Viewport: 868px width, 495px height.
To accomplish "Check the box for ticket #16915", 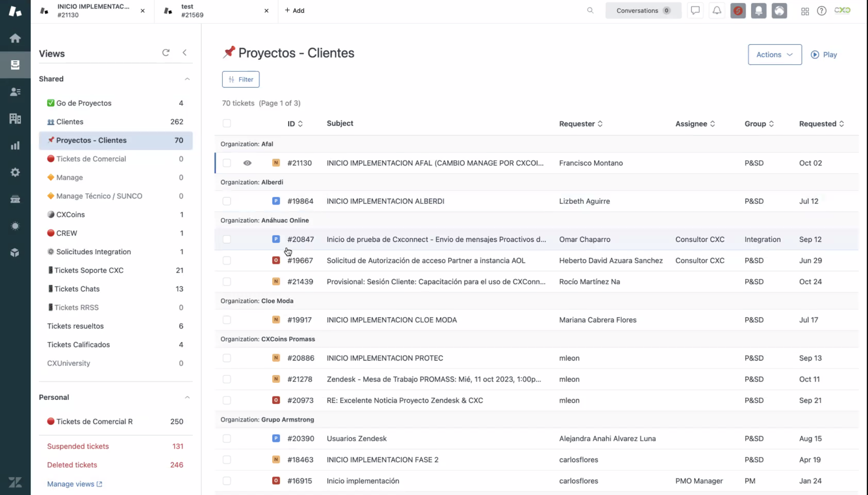I will coord(227,481).
